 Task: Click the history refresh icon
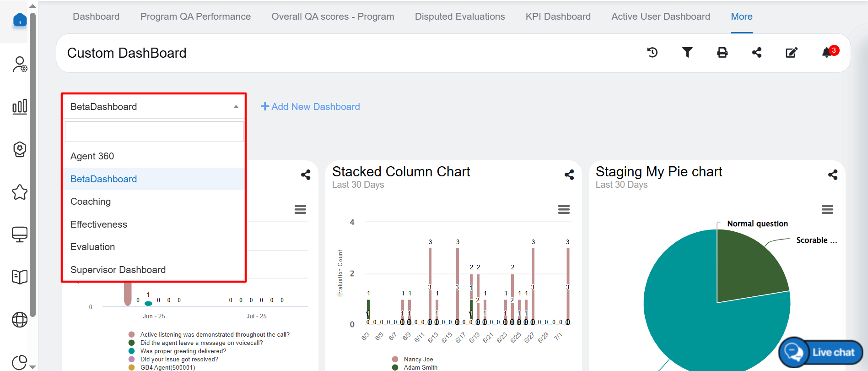tap(652, 53)
